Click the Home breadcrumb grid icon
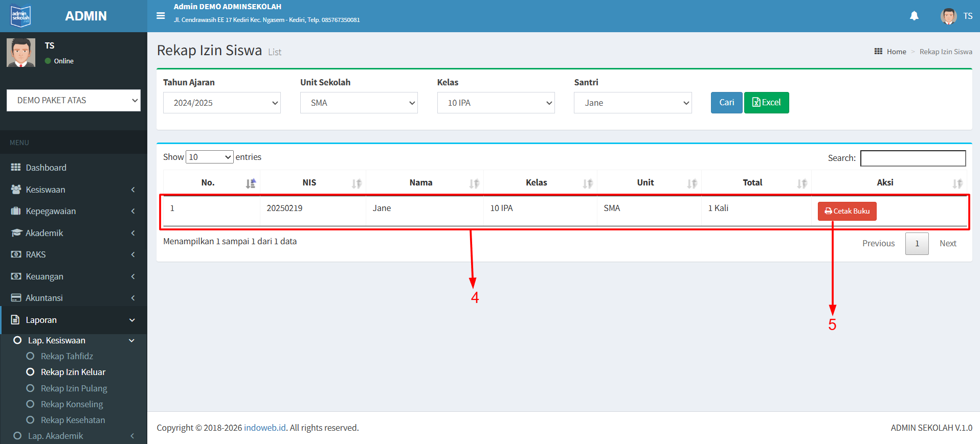Screen dimensions: 980x444 (878, 52)
